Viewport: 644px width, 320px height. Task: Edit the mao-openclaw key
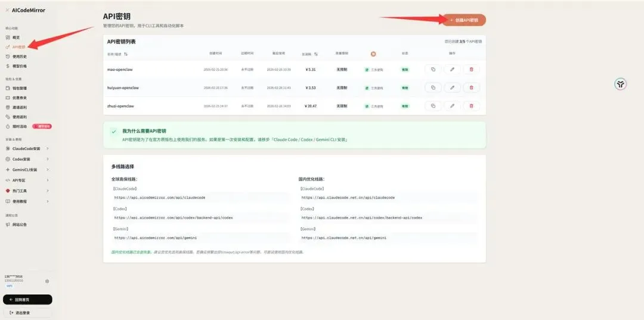(452, 69)
